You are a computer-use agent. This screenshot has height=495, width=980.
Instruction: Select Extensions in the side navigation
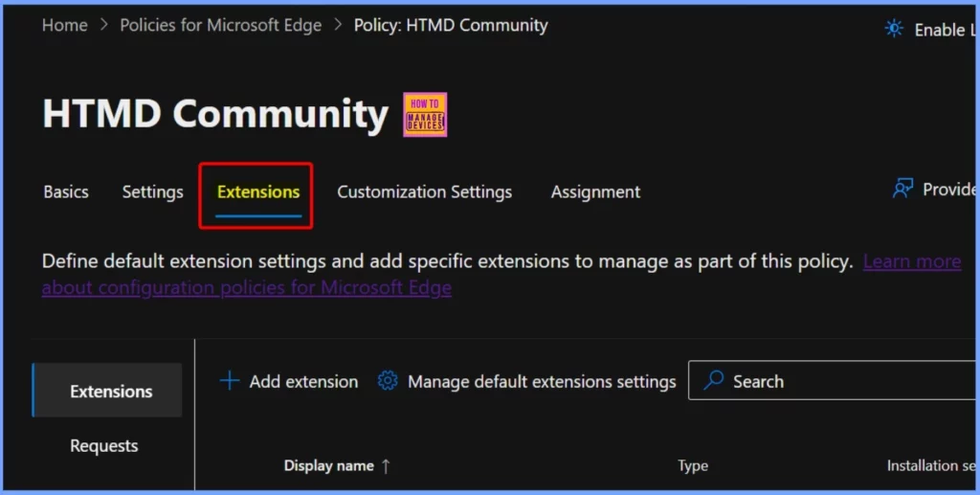tap(107, 392)
